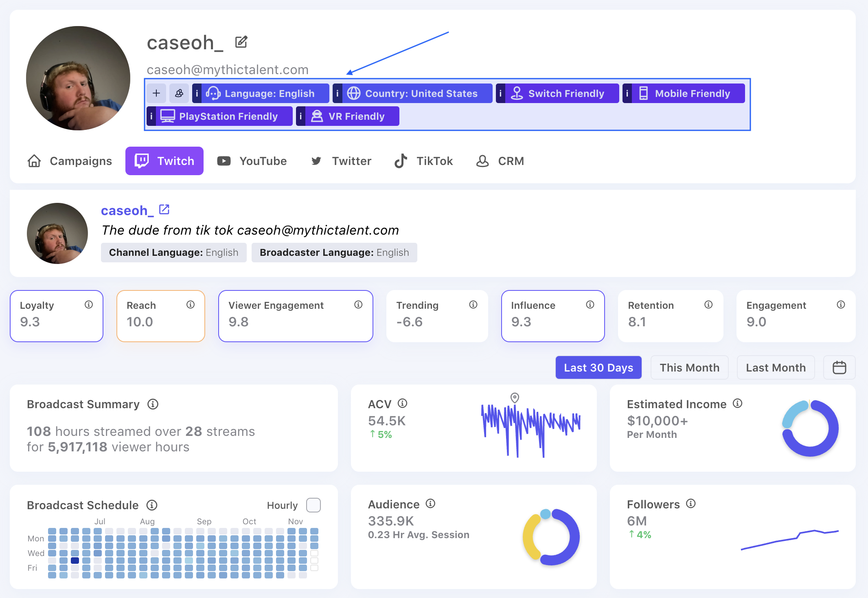Click the darkest cell in Broadcast Schedule heatmap
This screenshot has width=868, height=598.
coord(75,561)
